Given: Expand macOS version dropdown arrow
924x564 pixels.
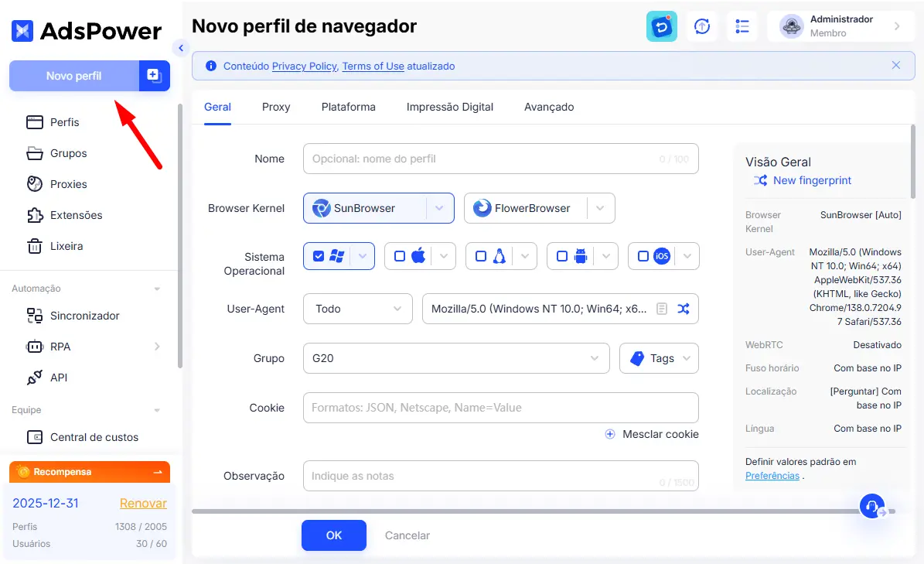Looking at the screenshot, I should click(444, 256).
